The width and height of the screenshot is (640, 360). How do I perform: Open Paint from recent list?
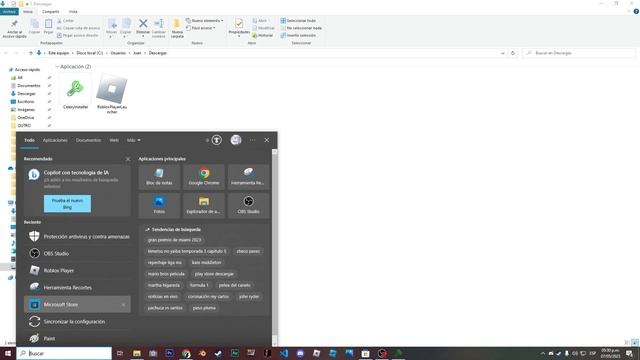pyautogui.click(x=78, y=338)
